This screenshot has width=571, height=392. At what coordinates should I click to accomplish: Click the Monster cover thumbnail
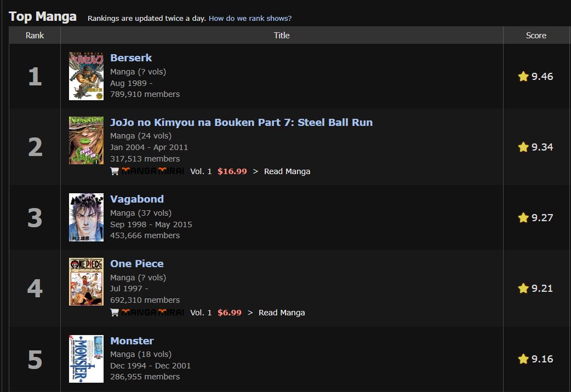click(x=86, y=359)
